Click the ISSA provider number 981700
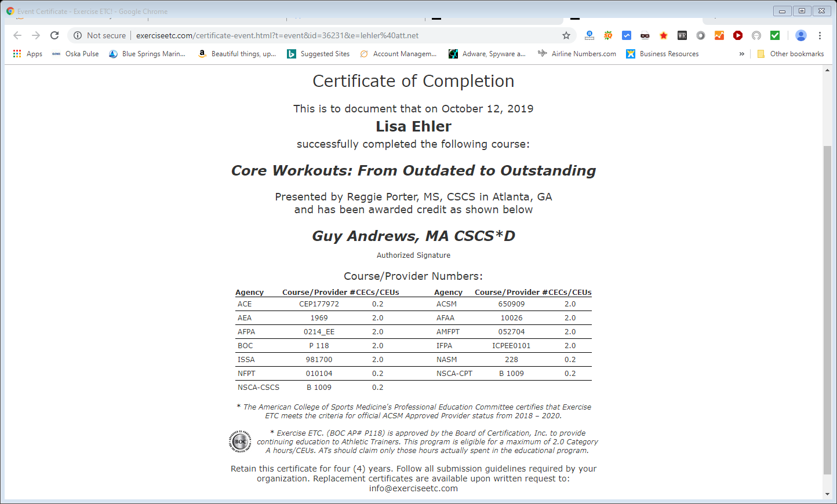 319,360
